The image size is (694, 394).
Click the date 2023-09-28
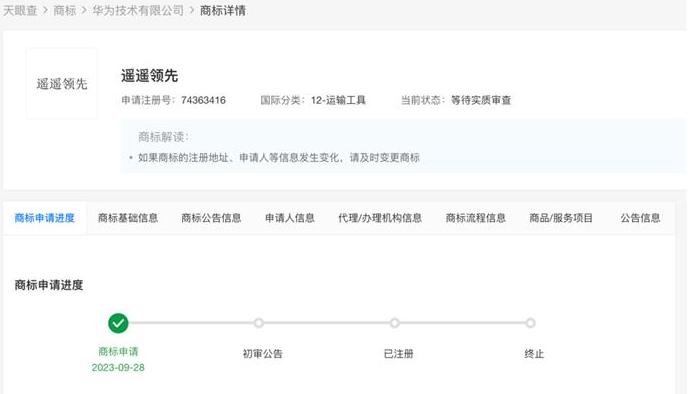118,367
